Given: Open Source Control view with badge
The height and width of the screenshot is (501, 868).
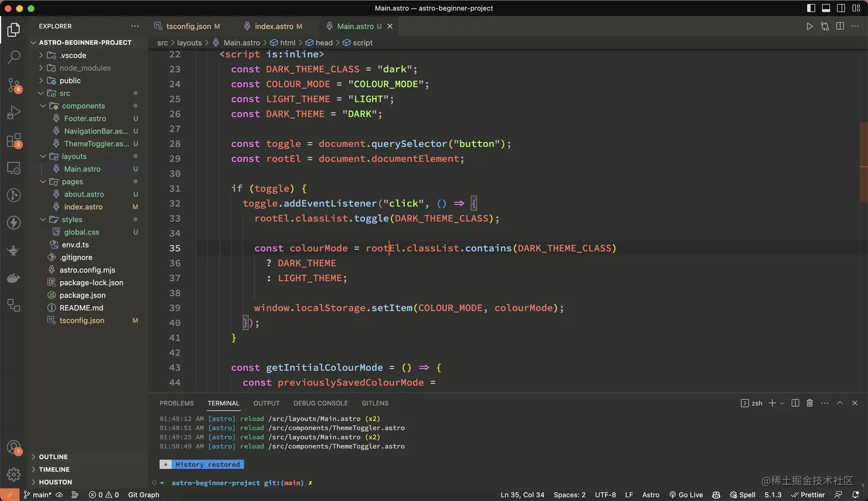Looking at the screenshot, I should tap(14, 85).
